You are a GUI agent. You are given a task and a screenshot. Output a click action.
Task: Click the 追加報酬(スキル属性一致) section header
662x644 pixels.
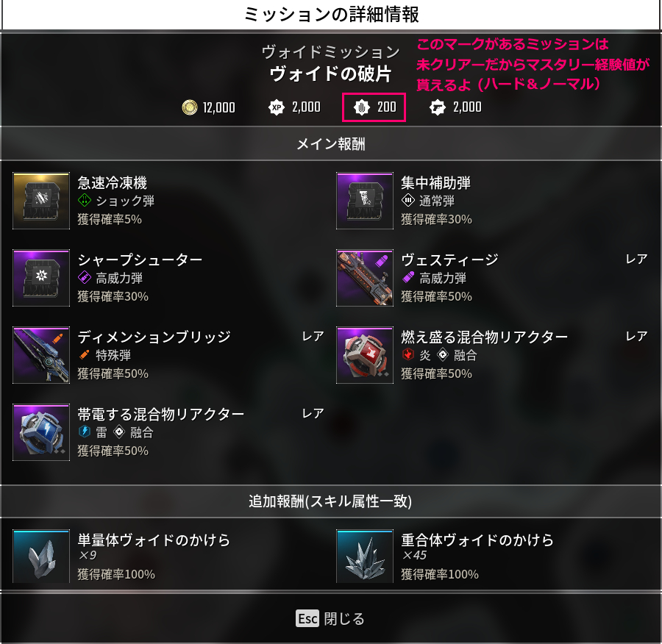(331, 501)
